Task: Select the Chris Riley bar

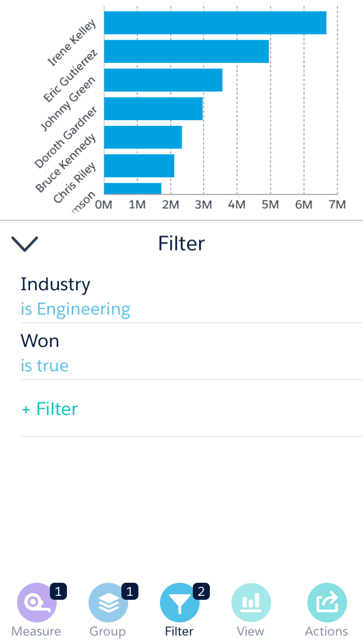Action: tap(139, 166)
